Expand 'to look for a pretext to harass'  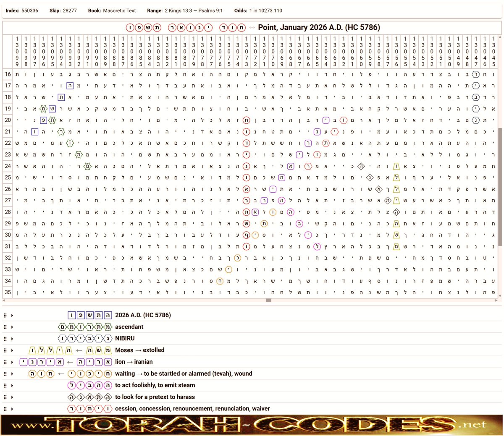[12, 397]
